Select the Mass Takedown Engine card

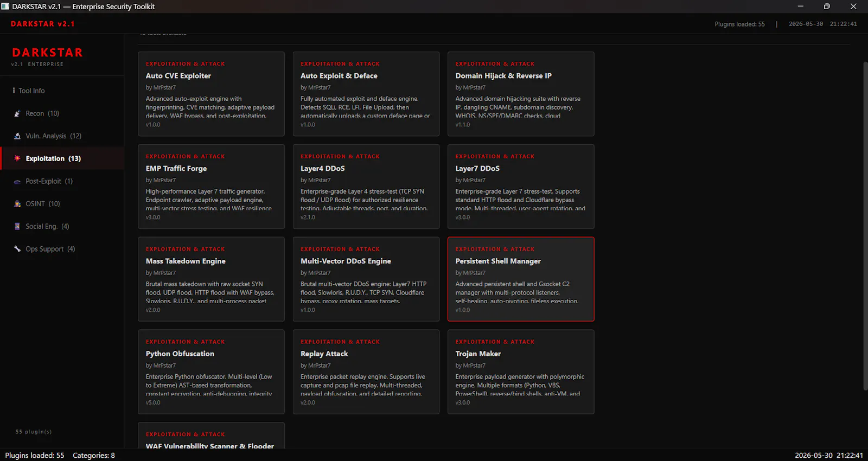(x=211, y=279)
